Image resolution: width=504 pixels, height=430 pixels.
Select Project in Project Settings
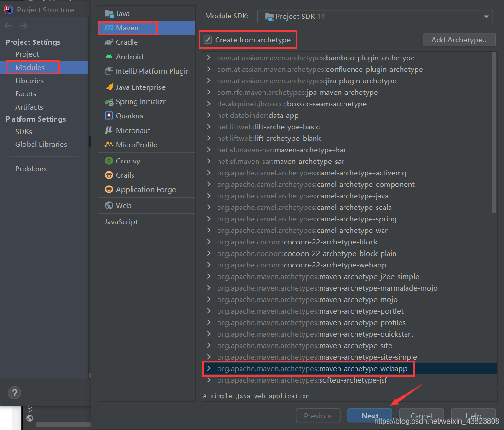27,54
